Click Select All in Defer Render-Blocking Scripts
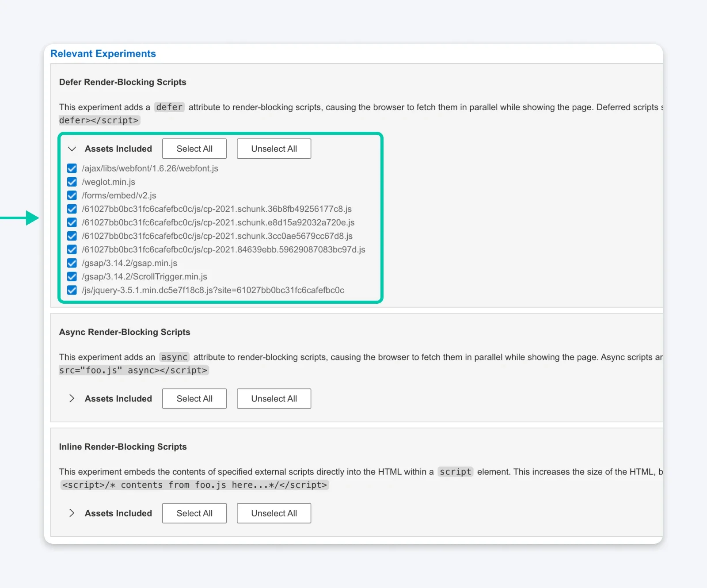 coord(194,149)
